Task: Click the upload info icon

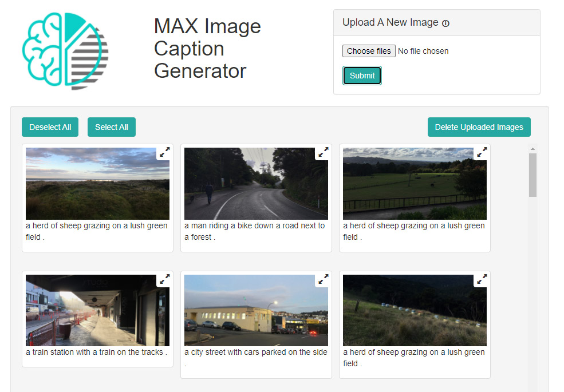Action: click(445, 23)
